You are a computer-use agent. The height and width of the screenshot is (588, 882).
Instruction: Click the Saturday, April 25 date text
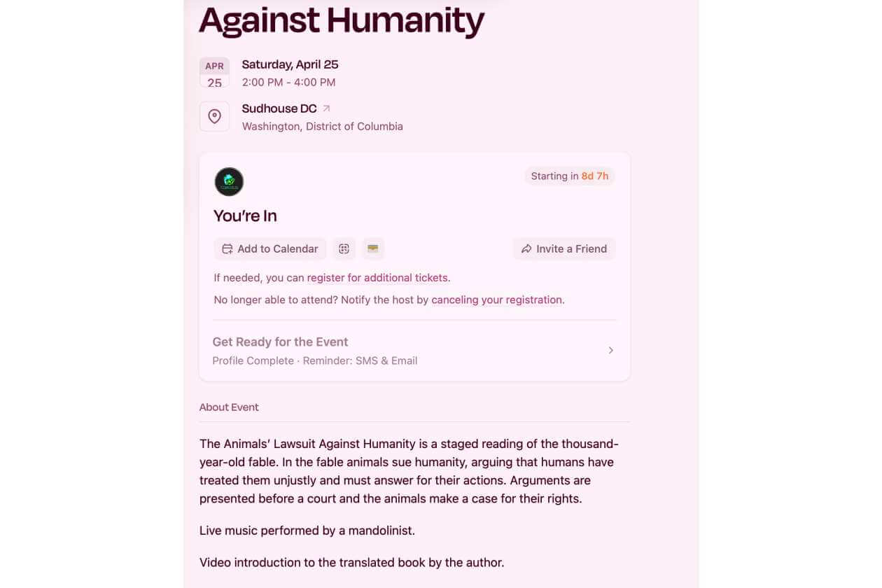coord(290,64)
